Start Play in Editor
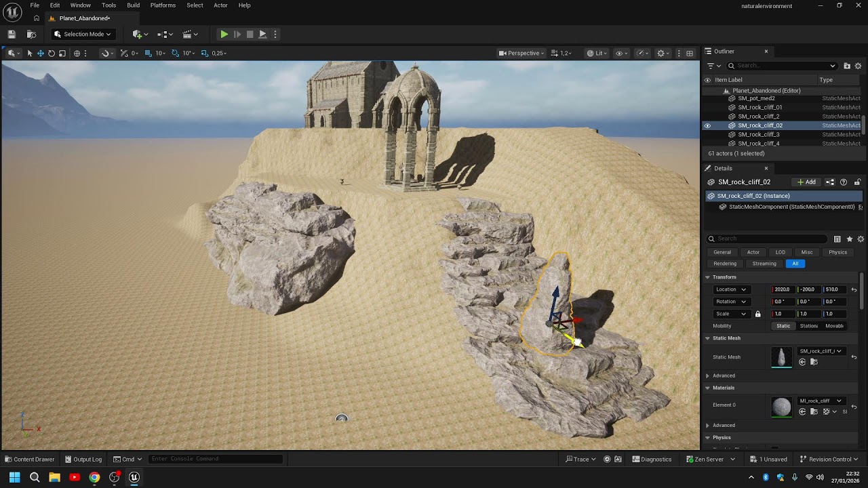Image resolution: width=868 pixels, height=488 pixels. 224,34
